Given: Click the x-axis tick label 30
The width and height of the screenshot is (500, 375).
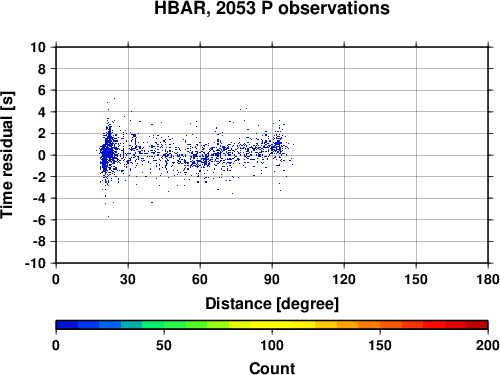Looking at the screenshot, I should [128, 279].
